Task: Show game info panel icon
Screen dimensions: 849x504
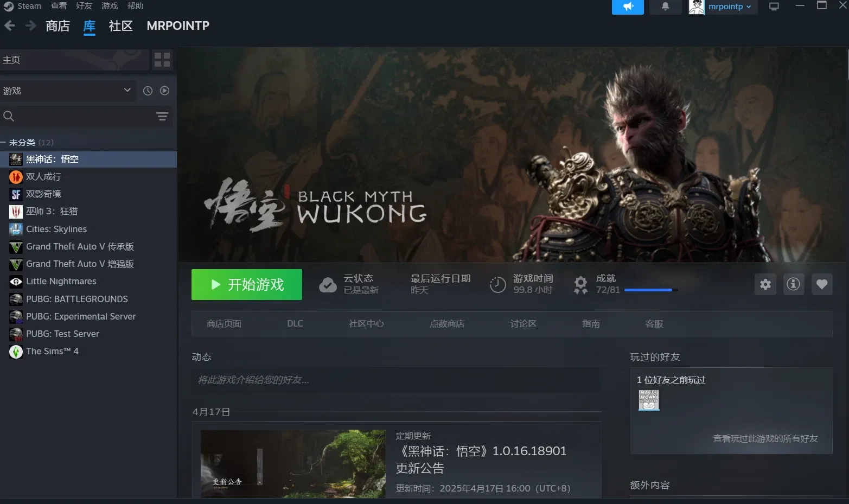Action: point(794,284)
